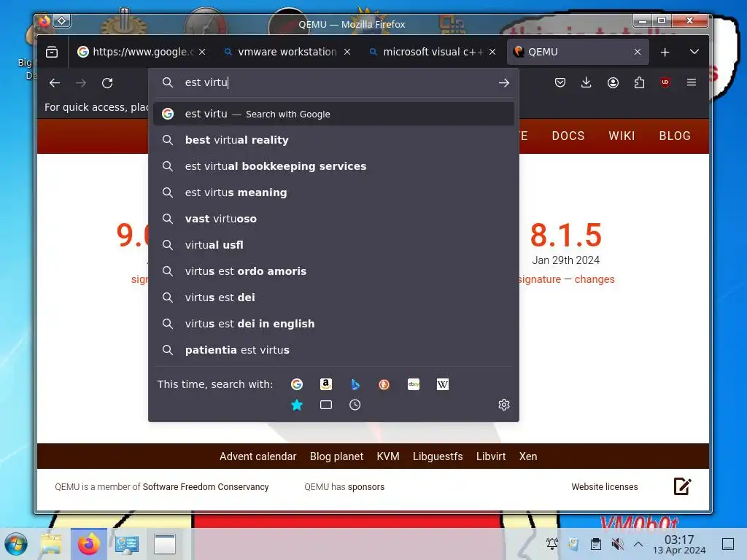Search this time with Amazon
The image size is (747, 560).
coord(326,384)
